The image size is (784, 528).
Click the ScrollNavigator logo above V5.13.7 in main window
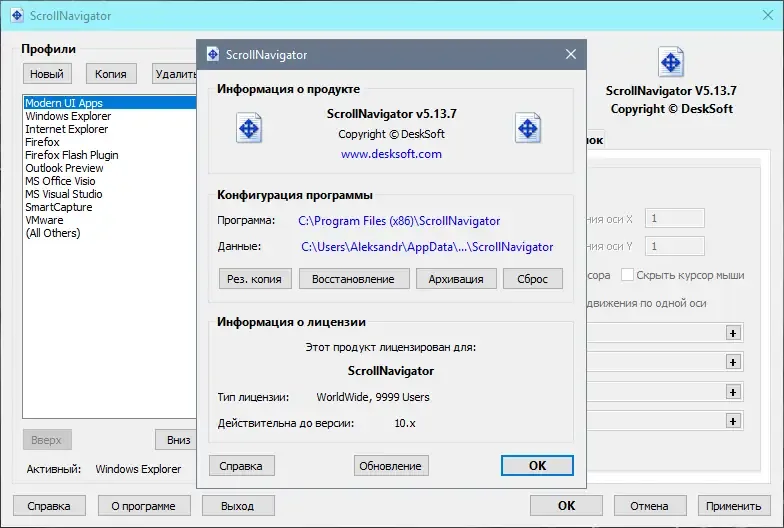point(670,62)
